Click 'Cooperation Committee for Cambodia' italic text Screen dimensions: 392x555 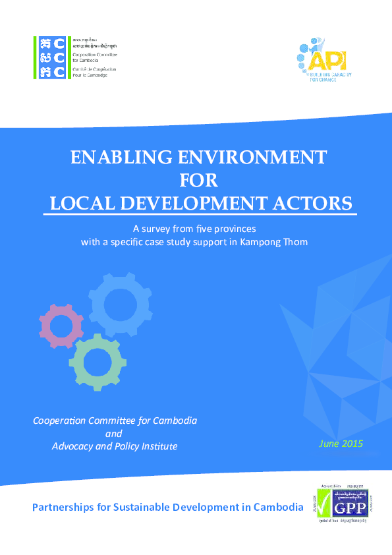[x=115, y=421]
